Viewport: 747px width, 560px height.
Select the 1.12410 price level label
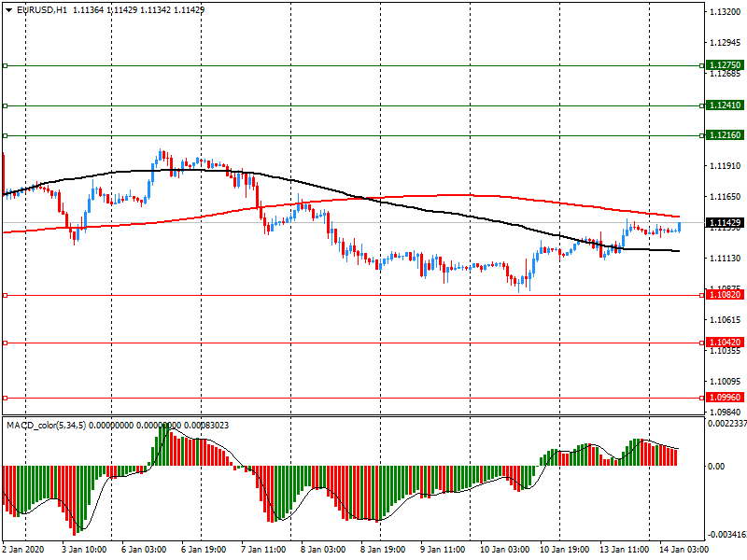724,105
